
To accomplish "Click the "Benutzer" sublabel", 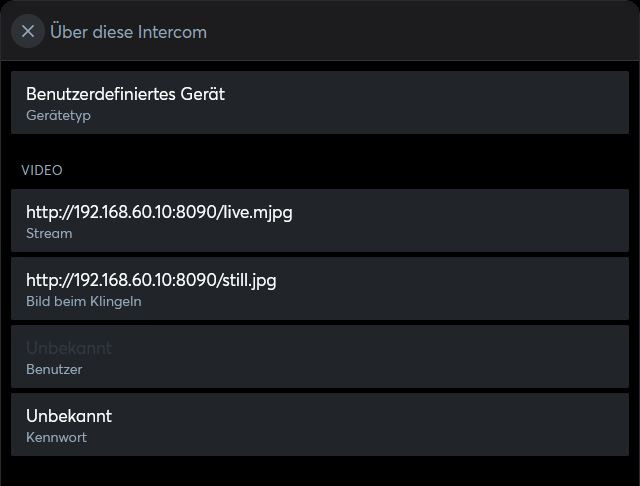I will 54,370.
